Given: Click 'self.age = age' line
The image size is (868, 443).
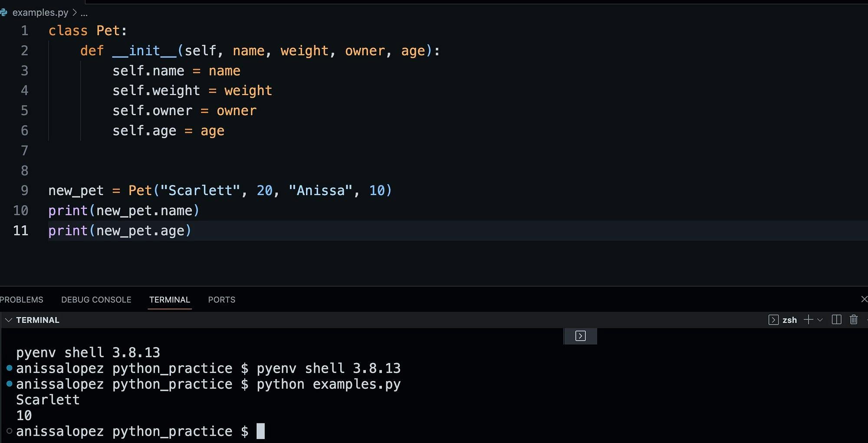Looking at the screenshot, I should click(x=168, y=131).
